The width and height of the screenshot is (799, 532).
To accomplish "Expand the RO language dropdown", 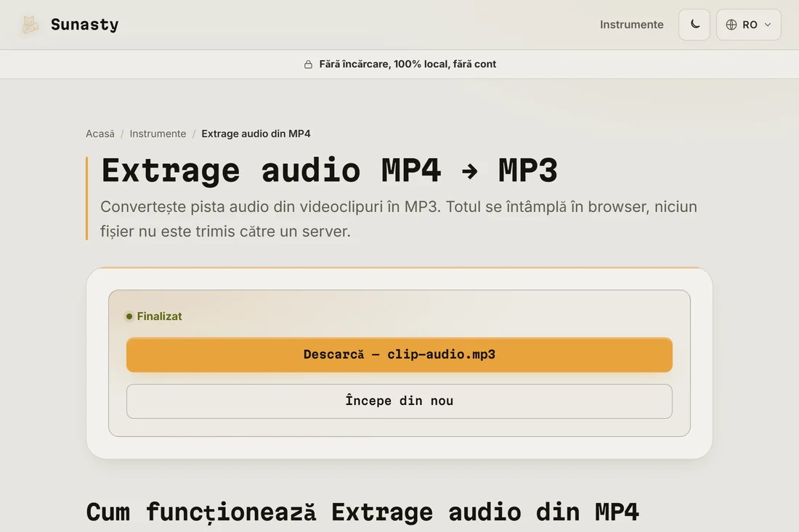I will pos(749,25).
